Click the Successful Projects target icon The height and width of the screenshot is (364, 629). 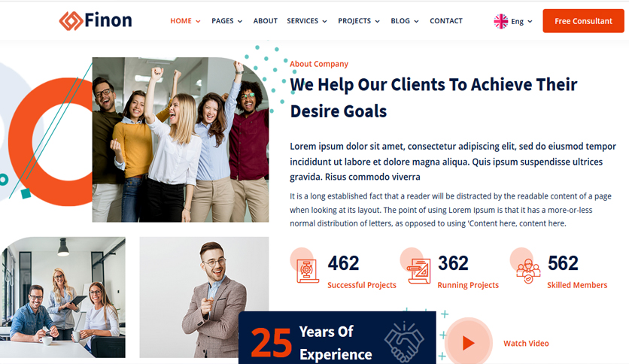tap(308, 271)
